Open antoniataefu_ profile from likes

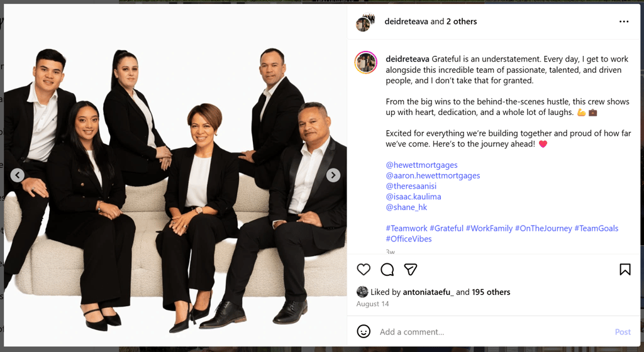428,292
